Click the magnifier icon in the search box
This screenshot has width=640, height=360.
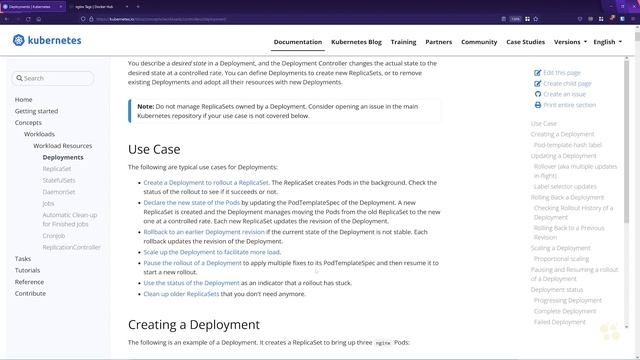coord(19,78)
